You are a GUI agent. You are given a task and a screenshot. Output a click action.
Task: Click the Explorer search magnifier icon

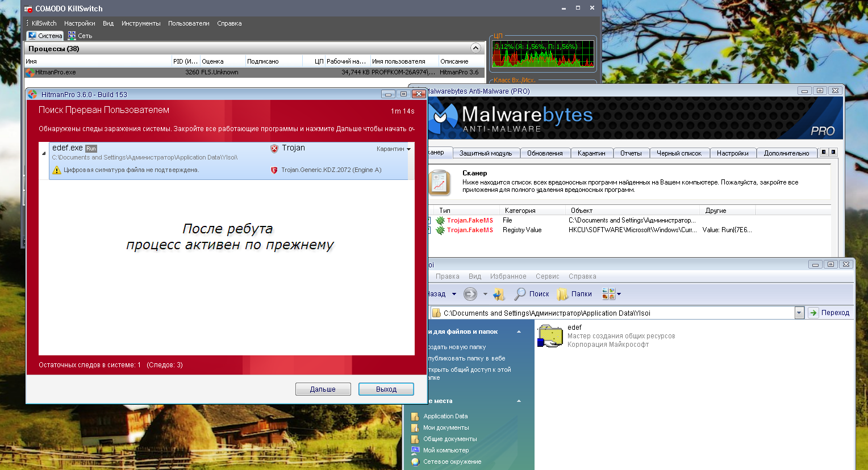pos(520,294)
